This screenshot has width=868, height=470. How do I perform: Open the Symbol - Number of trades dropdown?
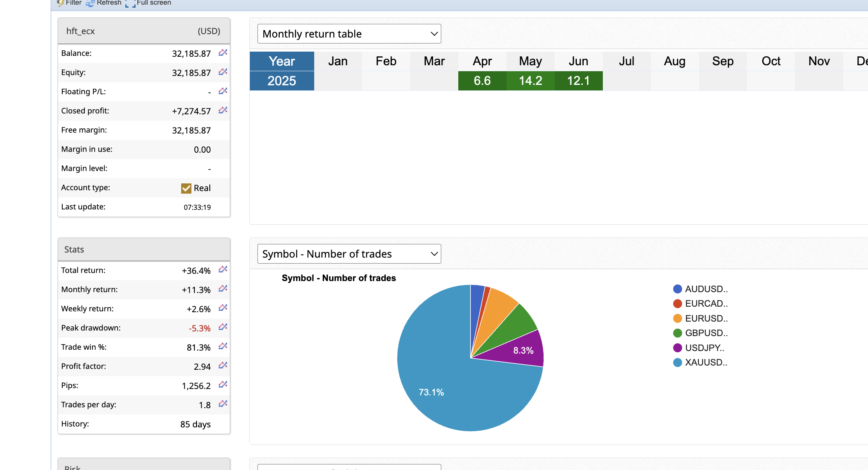(x=349, y=254)
